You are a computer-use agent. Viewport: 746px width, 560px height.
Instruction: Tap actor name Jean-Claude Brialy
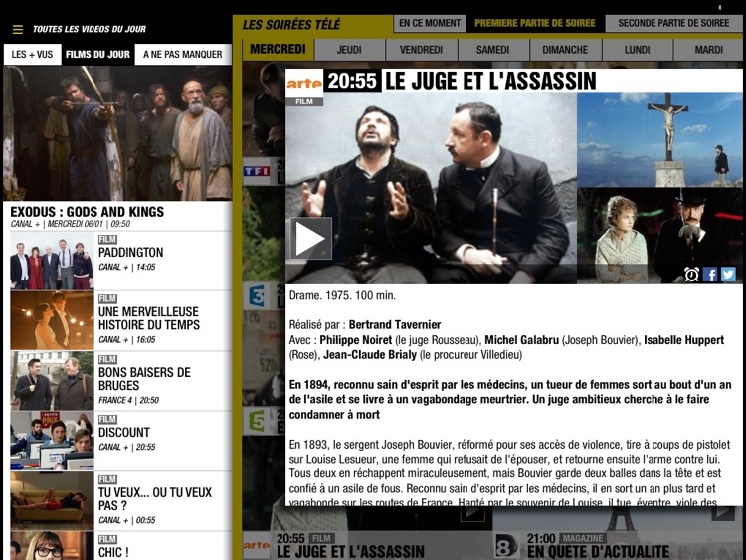point(370,355)
